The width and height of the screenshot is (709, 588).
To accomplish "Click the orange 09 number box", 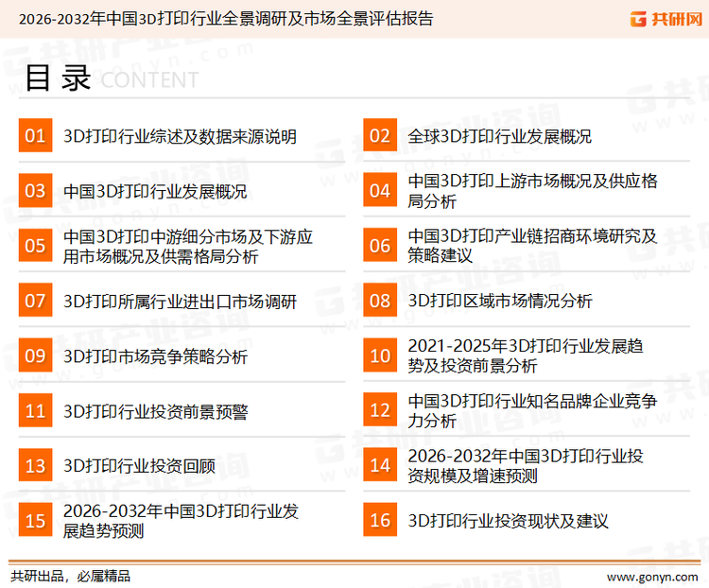I will [35, 355].
